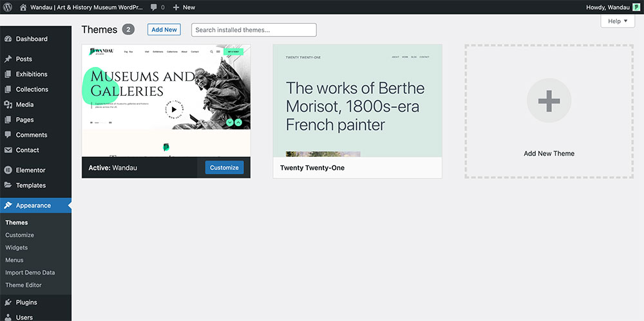The image size is (644, 321).
Task: Open the Howdy, Wandau account menu
Action: [609, 7]
